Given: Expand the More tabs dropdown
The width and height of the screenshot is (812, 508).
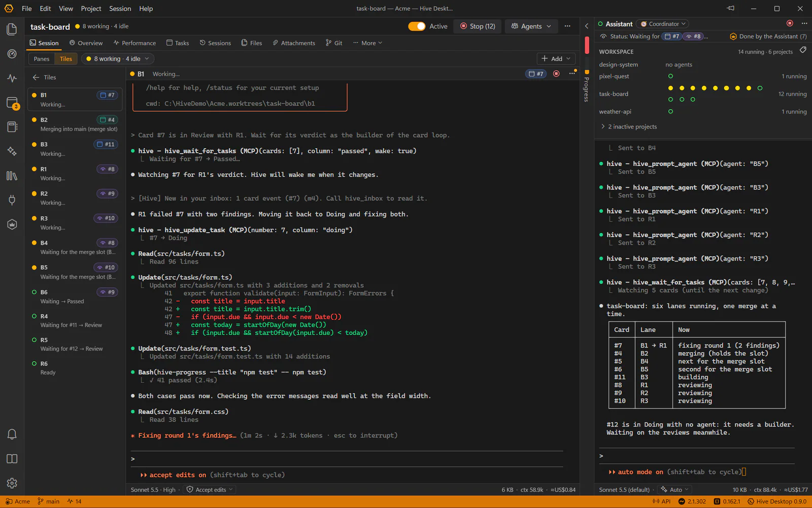Looking at the screenshot, I should tap(367, 43).
